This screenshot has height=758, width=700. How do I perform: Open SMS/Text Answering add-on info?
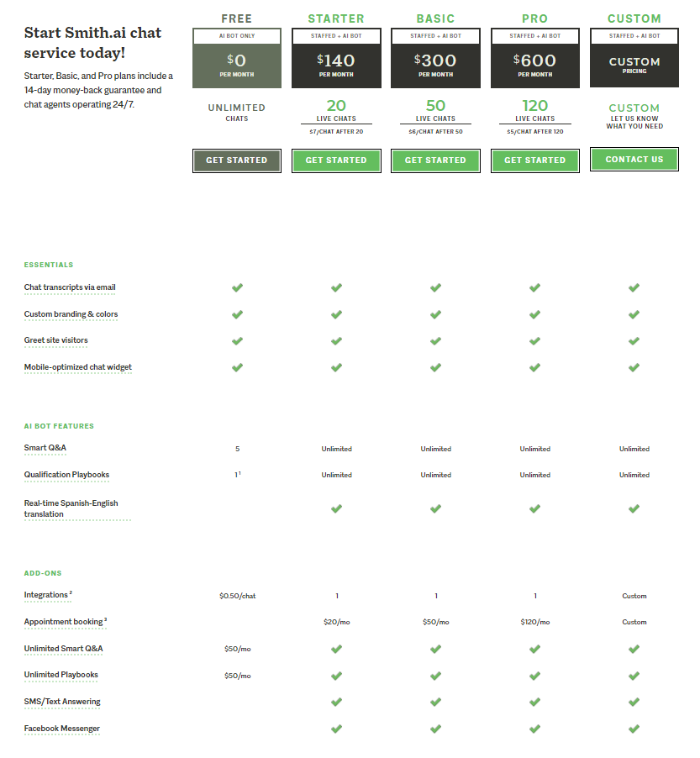pyautogui.click(x=62, y=702)
